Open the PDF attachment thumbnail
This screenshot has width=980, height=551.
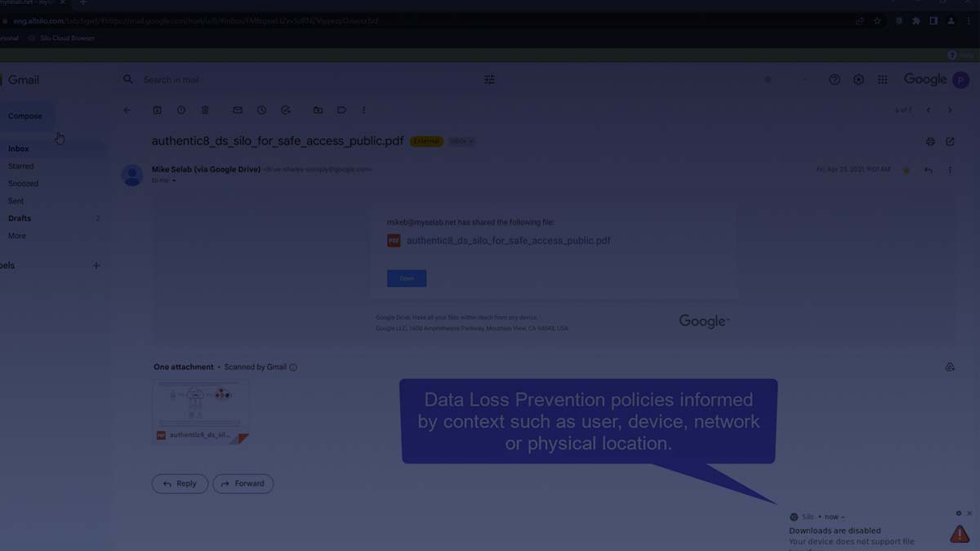(x=201, y=411)
